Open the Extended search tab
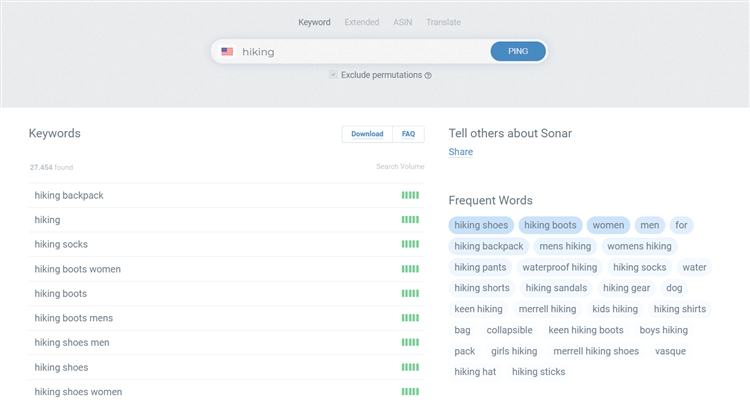Image resolution: width=750 pixels, height=404 pixels. 362,22
